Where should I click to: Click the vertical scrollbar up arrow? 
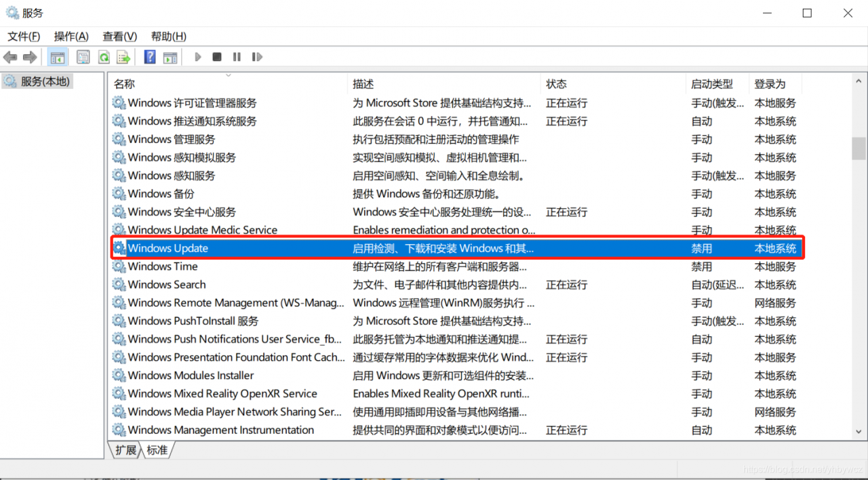859,82
